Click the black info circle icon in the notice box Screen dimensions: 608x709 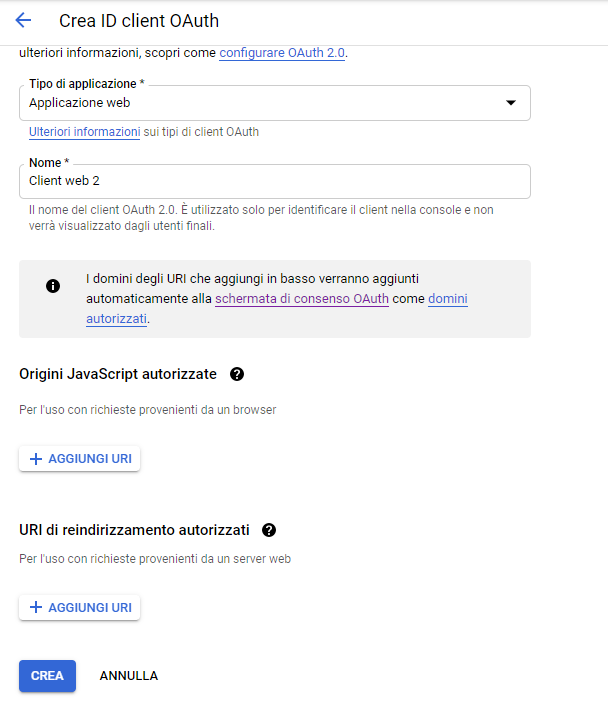tap(53, 286)
